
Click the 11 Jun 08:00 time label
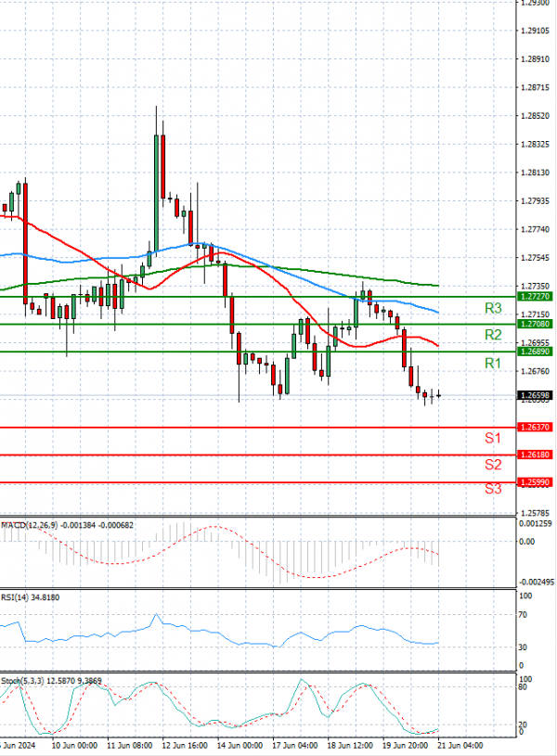130,746
